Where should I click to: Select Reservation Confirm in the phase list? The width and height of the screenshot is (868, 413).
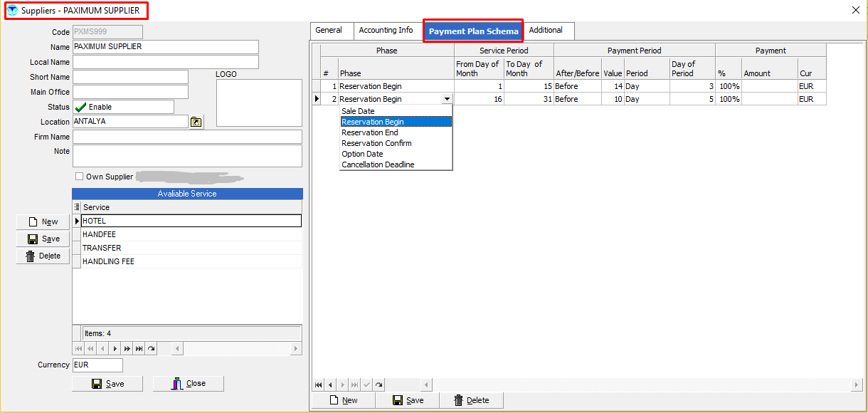click(376, 143)
